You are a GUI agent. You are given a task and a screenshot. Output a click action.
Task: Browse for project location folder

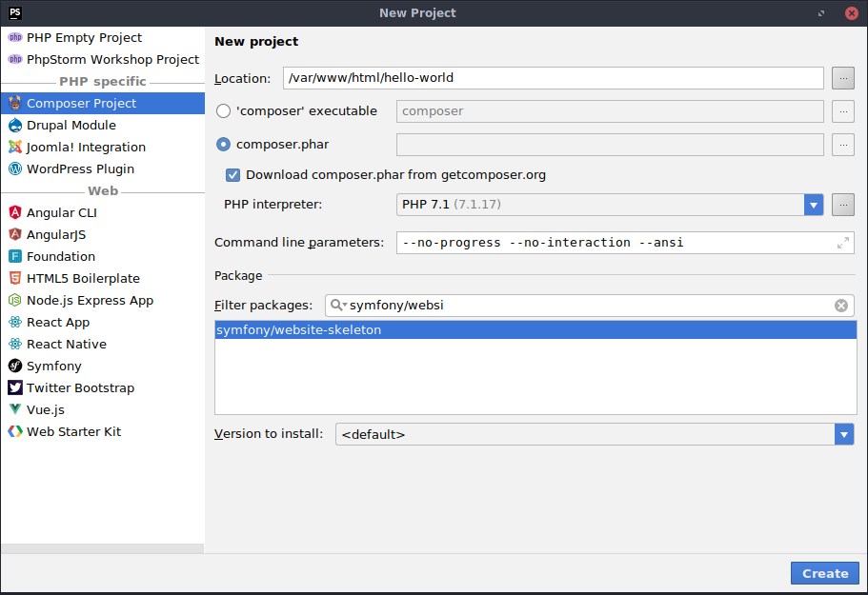(842, 78)
